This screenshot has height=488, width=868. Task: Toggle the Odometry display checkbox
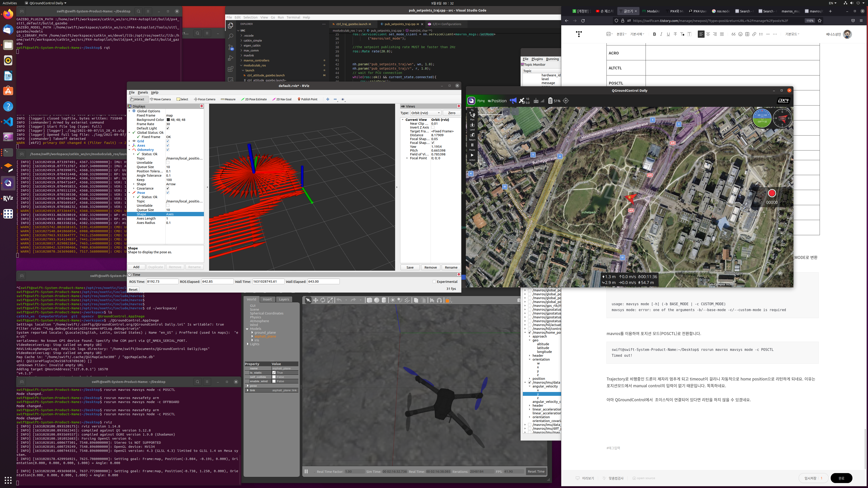click(167, 150)
